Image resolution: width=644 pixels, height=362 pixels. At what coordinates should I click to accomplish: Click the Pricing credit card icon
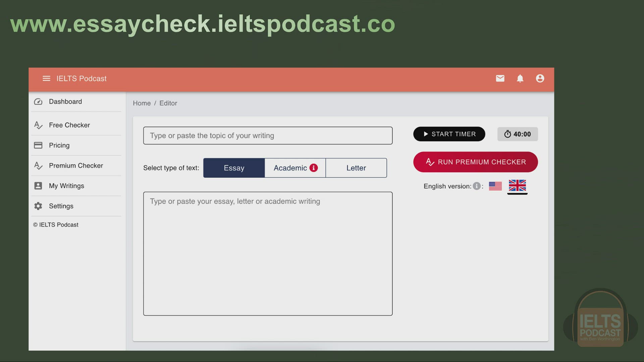click(38, 145)
